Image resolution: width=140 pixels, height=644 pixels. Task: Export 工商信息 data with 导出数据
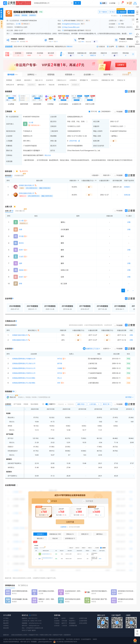coord(118,112)
